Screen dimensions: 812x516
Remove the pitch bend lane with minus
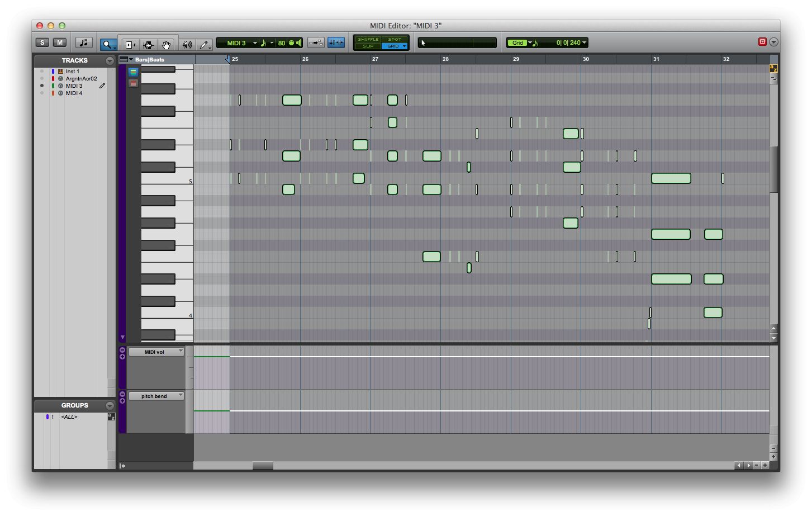point(122,394)
